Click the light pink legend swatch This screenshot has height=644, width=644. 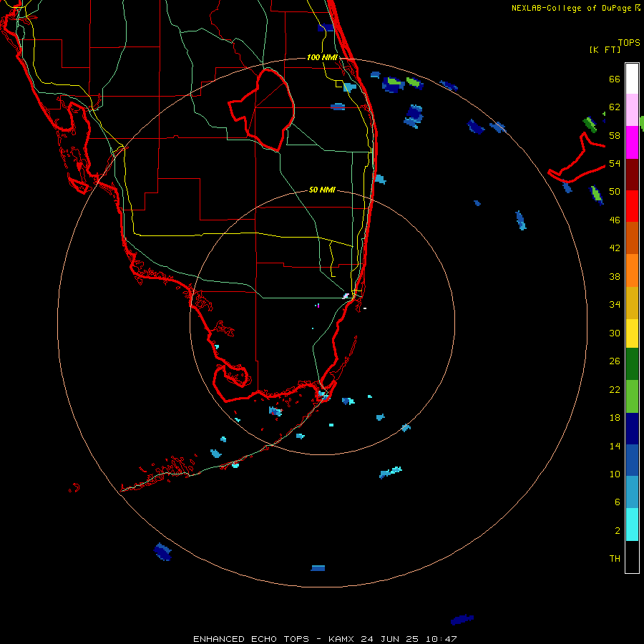(632, 110)
